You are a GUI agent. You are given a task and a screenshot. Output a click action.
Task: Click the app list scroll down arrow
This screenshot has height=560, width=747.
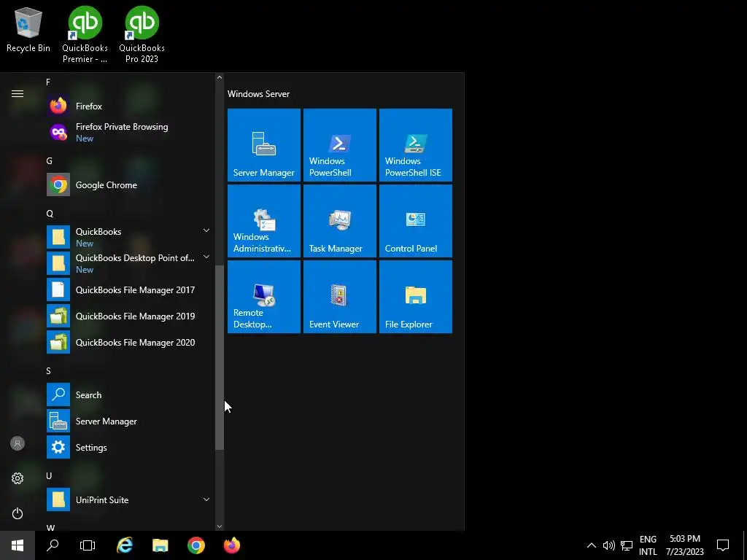tap(219, 526)
